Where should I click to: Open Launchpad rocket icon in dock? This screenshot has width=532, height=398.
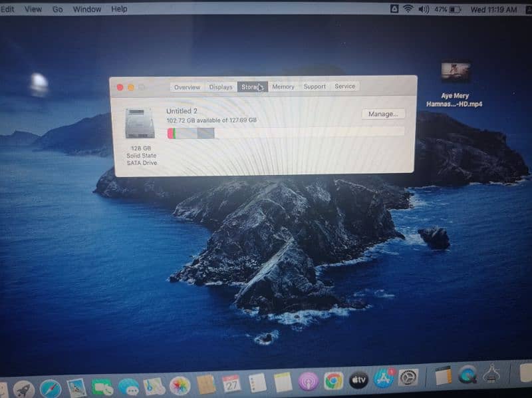pos(24,389)
